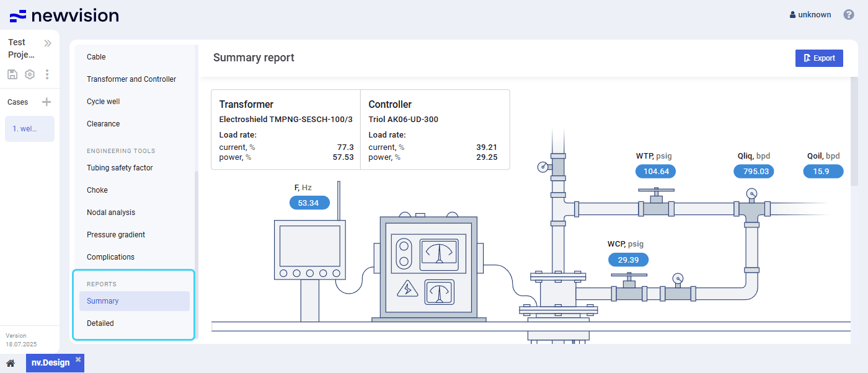Image resolution: width=868 pixels, height=373 pixels.
Task: Click the save project icon
Action: click(12, 74)
